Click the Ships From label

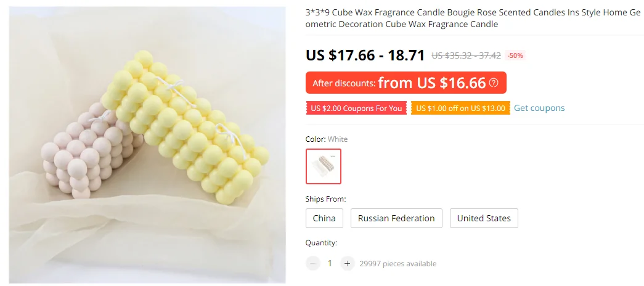(325, 199)
